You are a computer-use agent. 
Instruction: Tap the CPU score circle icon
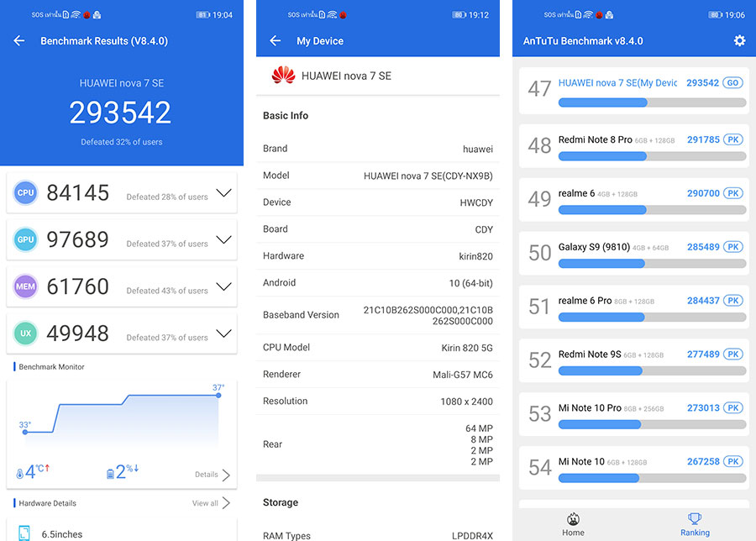coord(25,193)
